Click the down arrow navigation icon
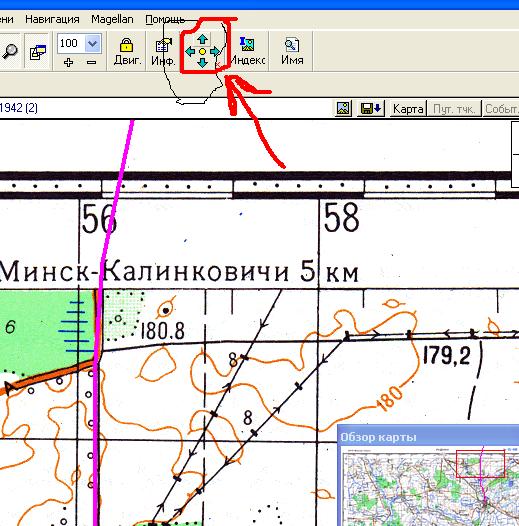 [202, 63]
